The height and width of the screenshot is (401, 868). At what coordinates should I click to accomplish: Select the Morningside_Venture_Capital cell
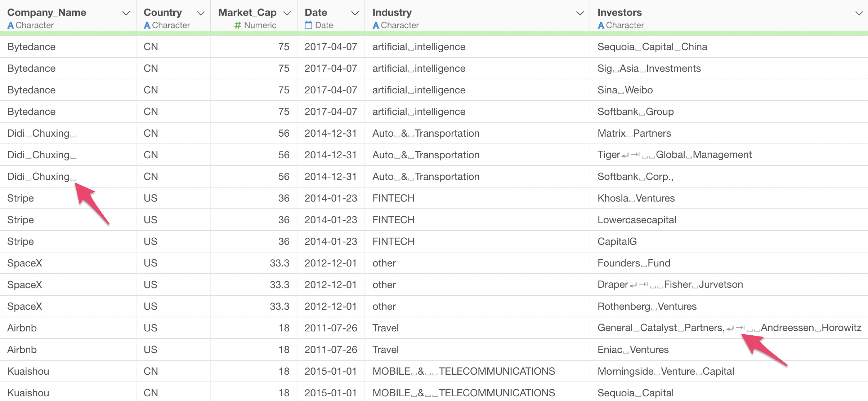[x=729, y=371]
